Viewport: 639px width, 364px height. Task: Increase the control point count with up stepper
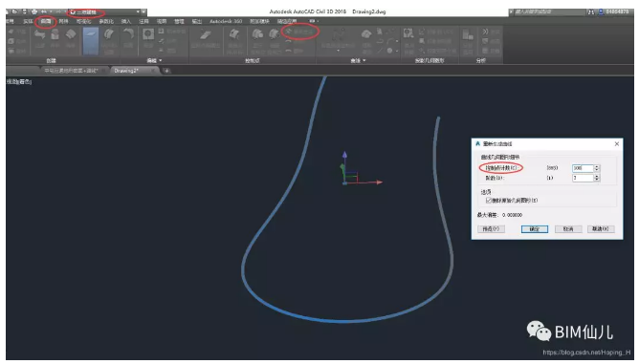coord(597,166)
